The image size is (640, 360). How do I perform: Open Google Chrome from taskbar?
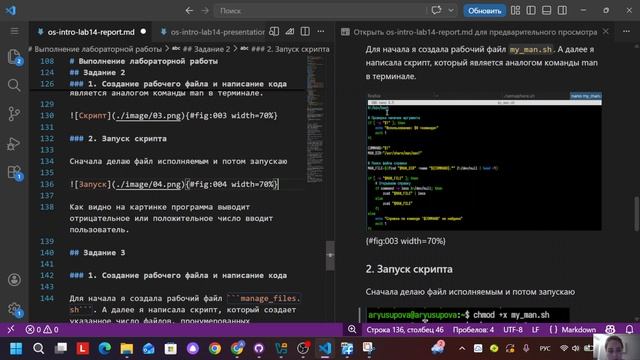(215, 348)
